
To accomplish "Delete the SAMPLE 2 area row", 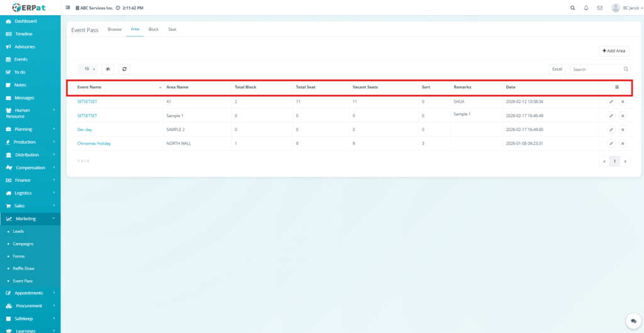I will click(623, 130).
